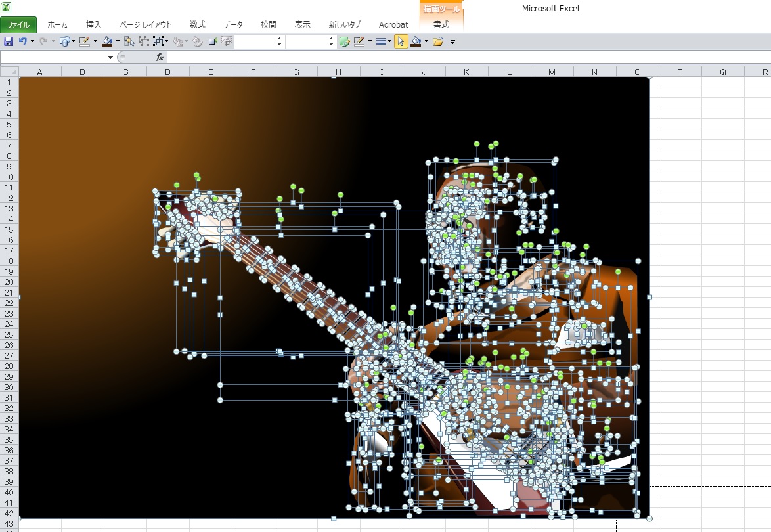Click the Select All corner button

pos(9,72)
